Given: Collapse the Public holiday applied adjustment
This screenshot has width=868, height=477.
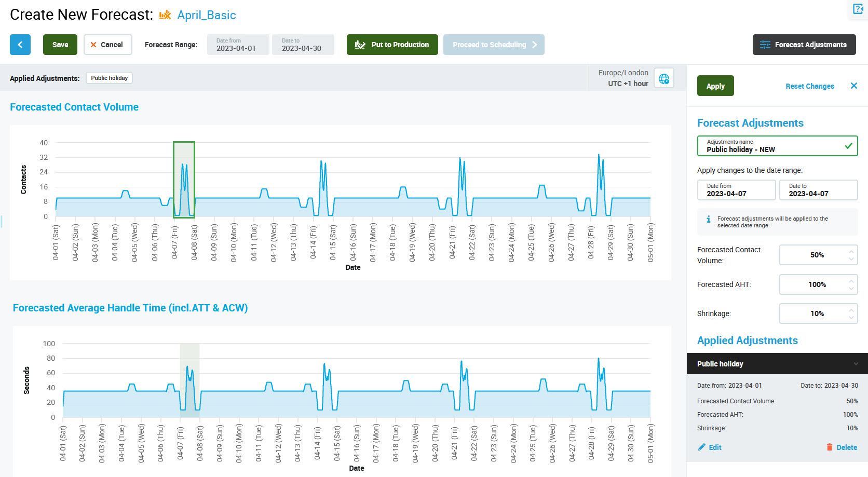Looking at the screenshot, I should [856, 364].
